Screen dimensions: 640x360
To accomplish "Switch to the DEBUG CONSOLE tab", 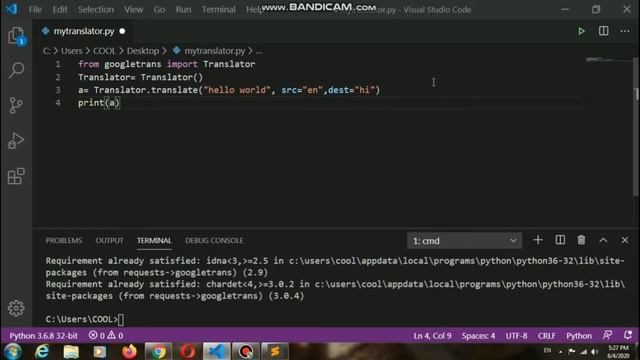I will tap(214, 240).
